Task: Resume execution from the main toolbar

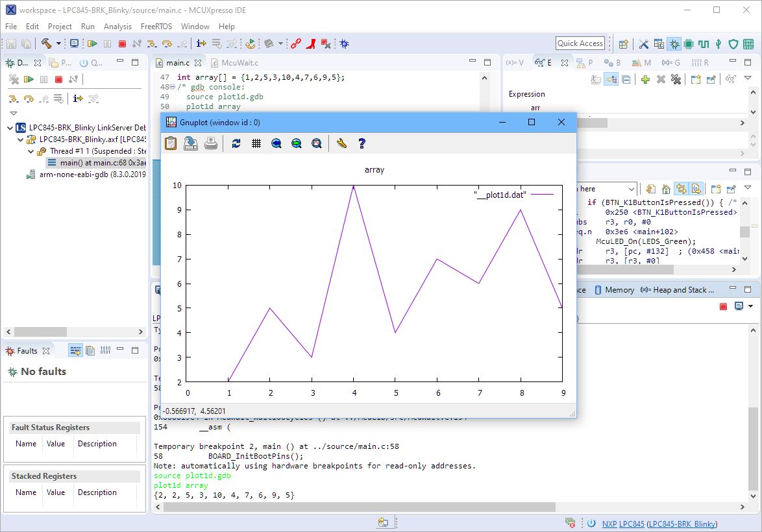Action: (x=92, y=43)
